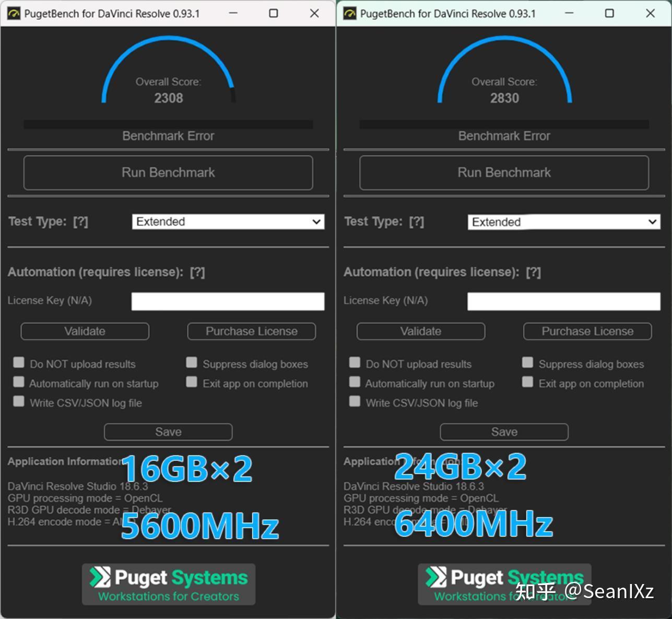Screen dimensions: 672x619
Task: Enable Automatically run on startup, right window
Action: pyautogui.click(x=355, y=382)
